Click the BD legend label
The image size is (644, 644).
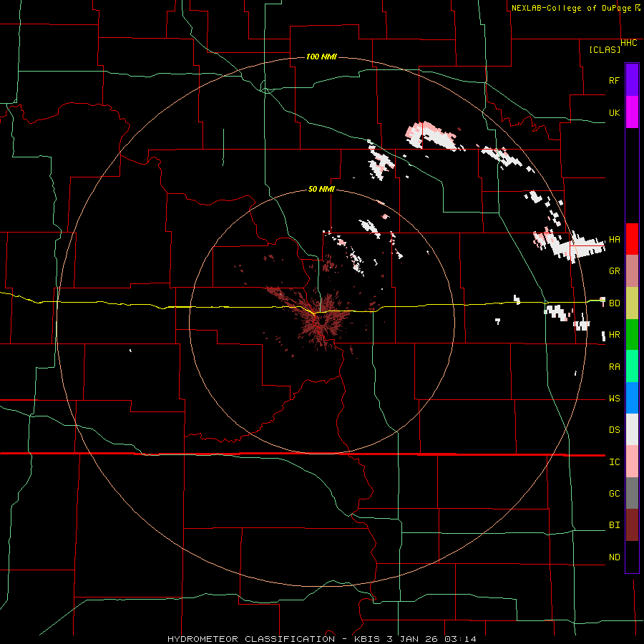[614, 303]
